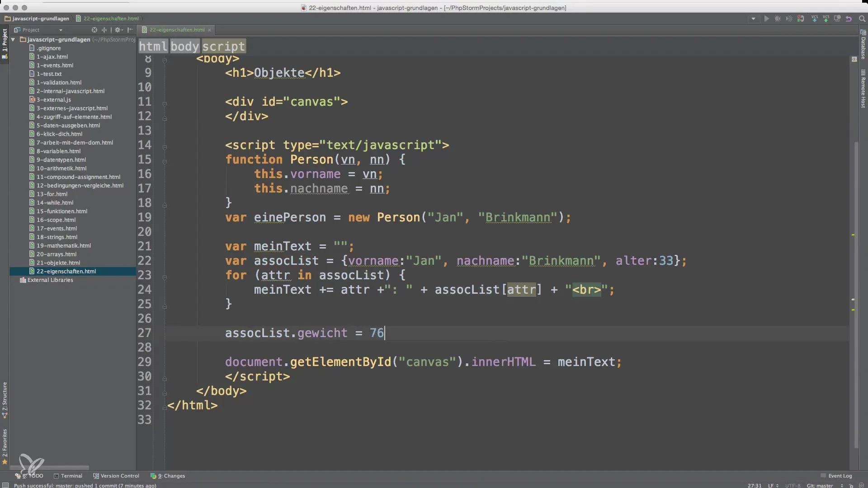Open 1-ajax.html file
This screenshot has height=488, width=868.
48,56
